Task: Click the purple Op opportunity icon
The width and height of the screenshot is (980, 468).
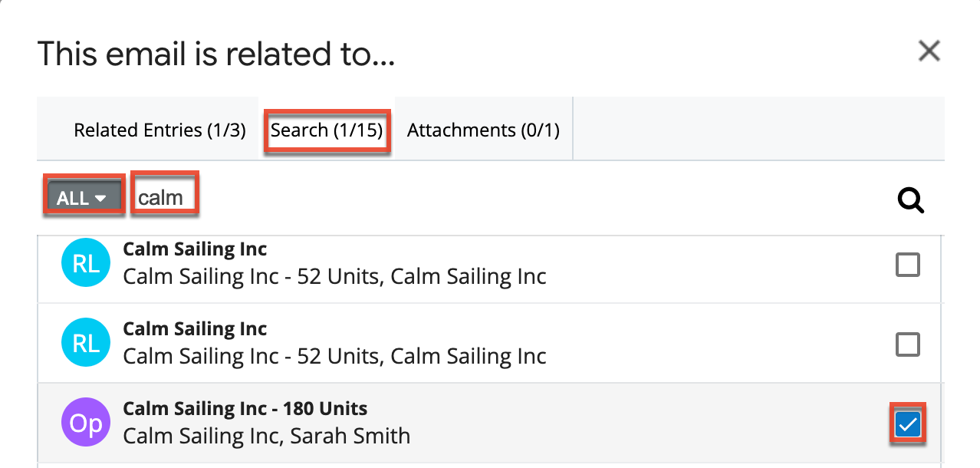Action: click(x=85, y=422)
